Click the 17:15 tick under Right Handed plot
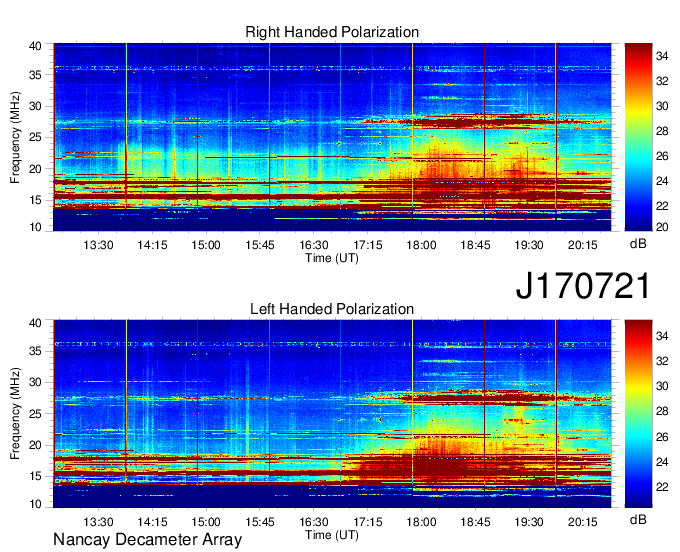This screenshot has height=552, width=680. pyautogui.click(x=368, y=245)
